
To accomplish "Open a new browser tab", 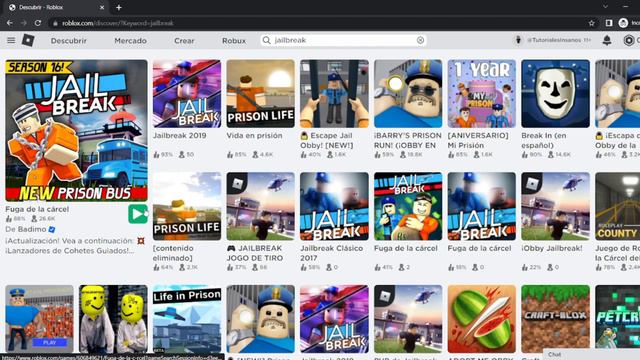I will pyautogui.click(x=119, y=7).
